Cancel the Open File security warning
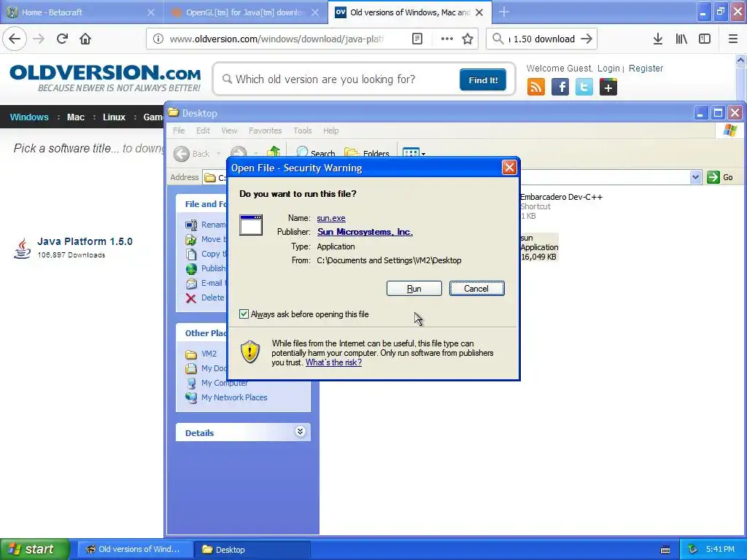Viewport: 747px width, 560px height. 476,289
